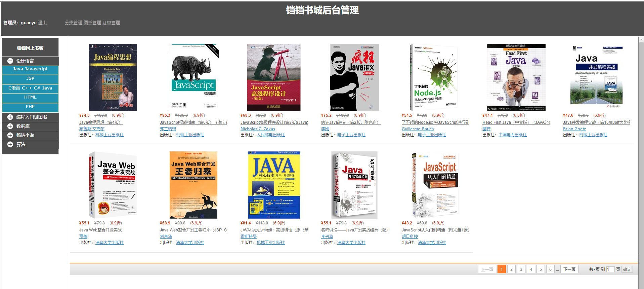Go to next page with 下一页
Screen dimensions: 644x289
click(x=569, y=269)
